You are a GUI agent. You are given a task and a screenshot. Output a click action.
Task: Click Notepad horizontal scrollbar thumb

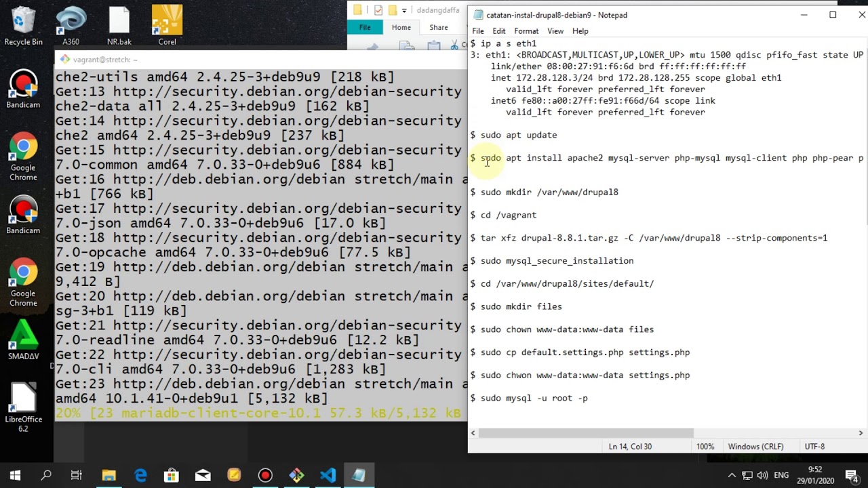pos(586,433)
